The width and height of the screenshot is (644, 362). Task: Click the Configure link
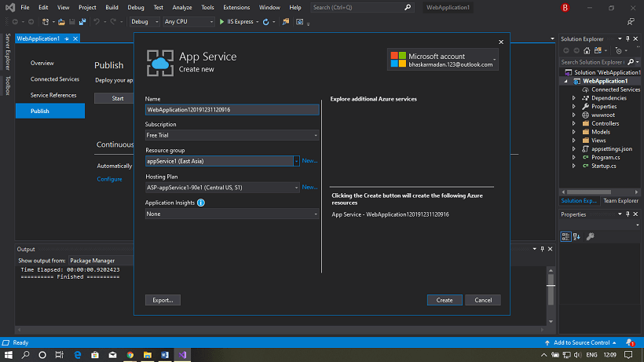(x=109, y=179)
